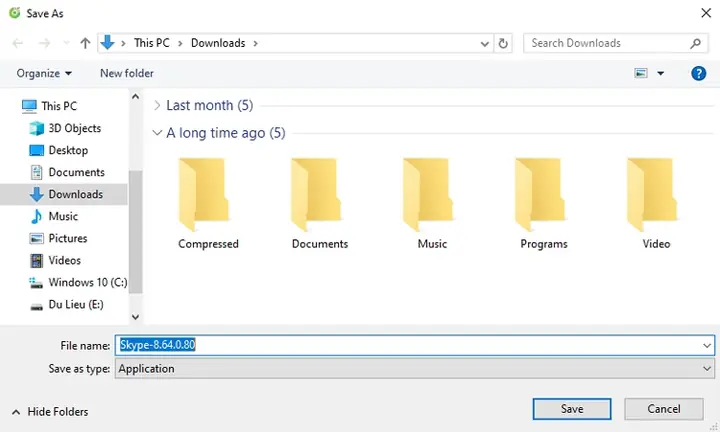
Task: Select the Compressed folder
Action: click(208, 204)
